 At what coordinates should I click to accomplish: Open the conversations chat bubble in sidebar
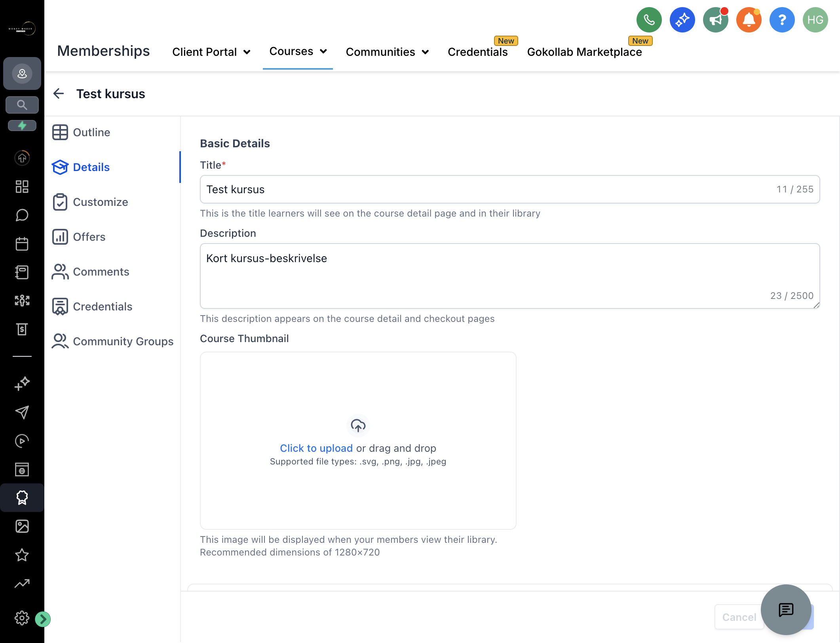pos(22,215)
